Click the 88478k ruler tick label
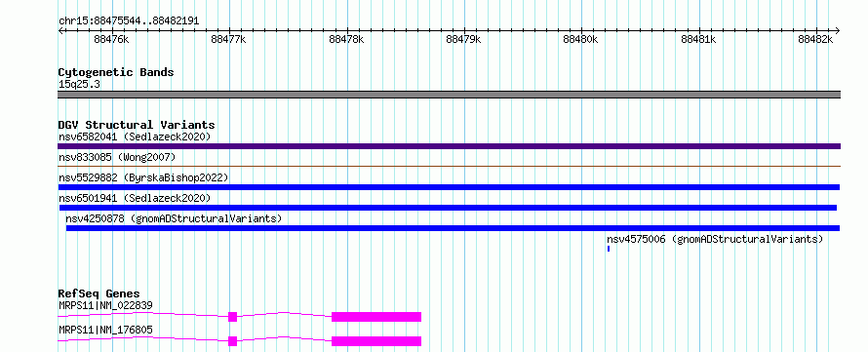Image resolution: width=868 pixels, height=352 pixels. (346, 39)
